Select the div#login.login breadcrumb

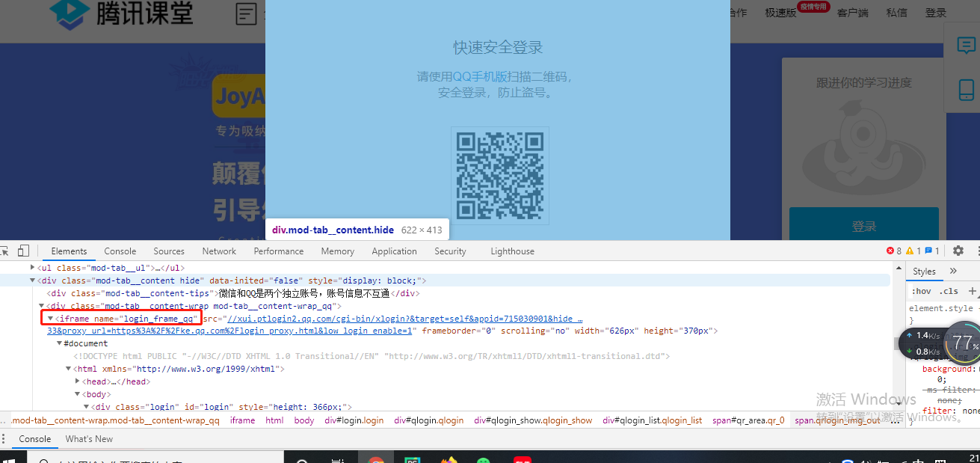click(354, 420)
